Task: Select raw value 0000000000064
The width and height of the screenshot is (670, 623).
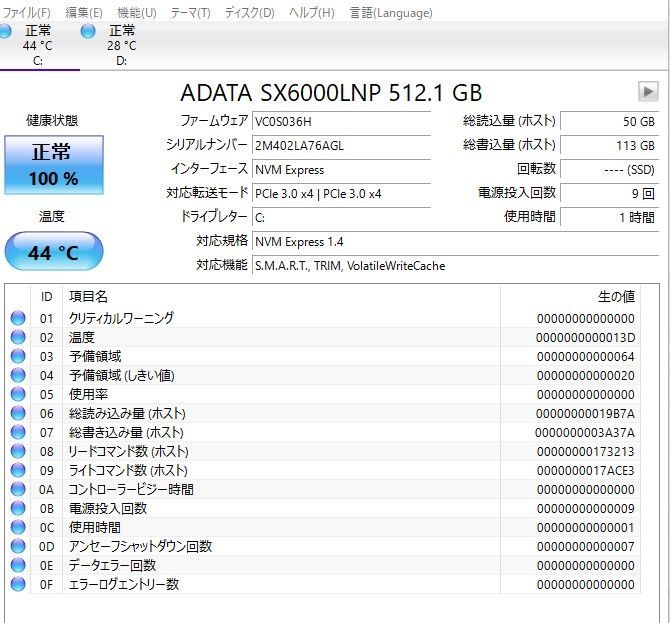Action: point(585,356)
